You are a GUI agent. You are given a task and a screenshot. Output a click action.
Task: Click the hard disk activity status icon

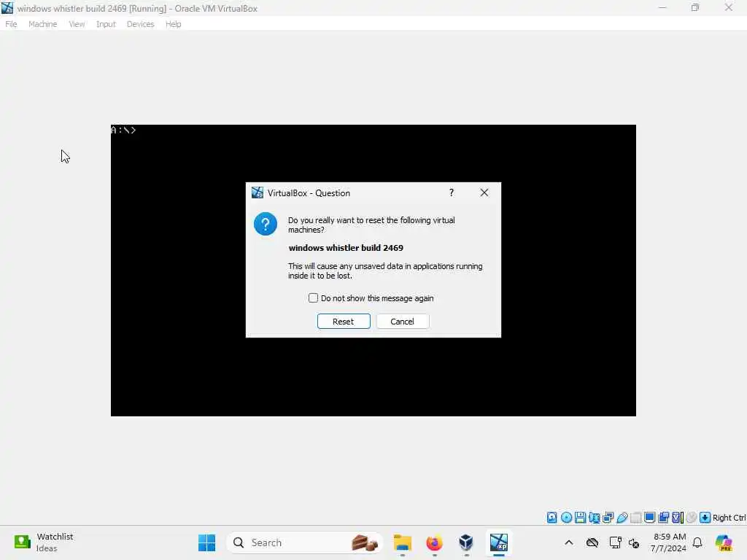pos(551,518)
